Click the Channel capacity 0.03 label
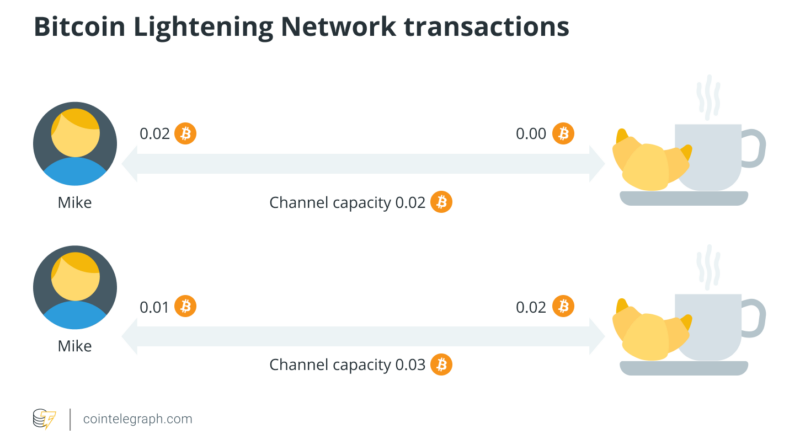 347,364
